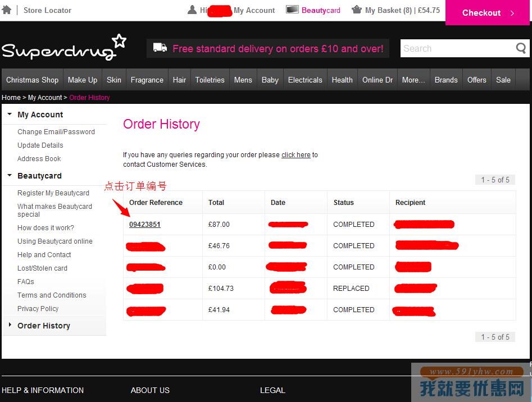Open Toiletries menu
The image size is (532, 402).
pyautogui.click(x=210, y=80)
